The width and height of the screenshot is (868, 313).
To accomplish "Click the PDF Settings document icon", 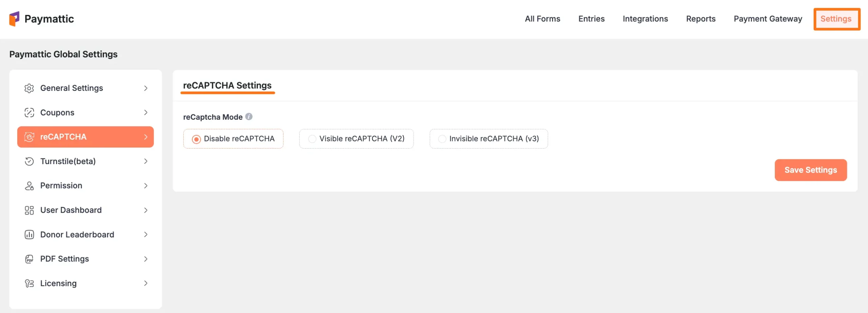I will [x=29, y=259].
